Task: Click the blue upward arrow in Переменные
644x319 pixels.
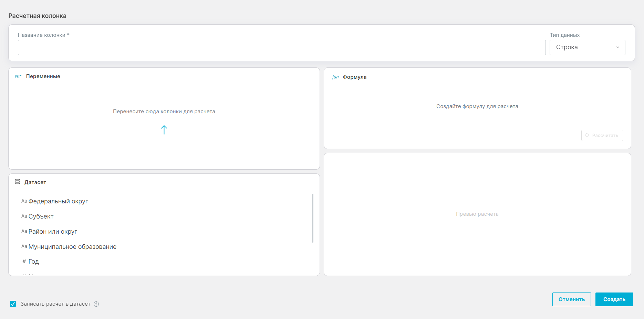Action: [x=164, y=130]
